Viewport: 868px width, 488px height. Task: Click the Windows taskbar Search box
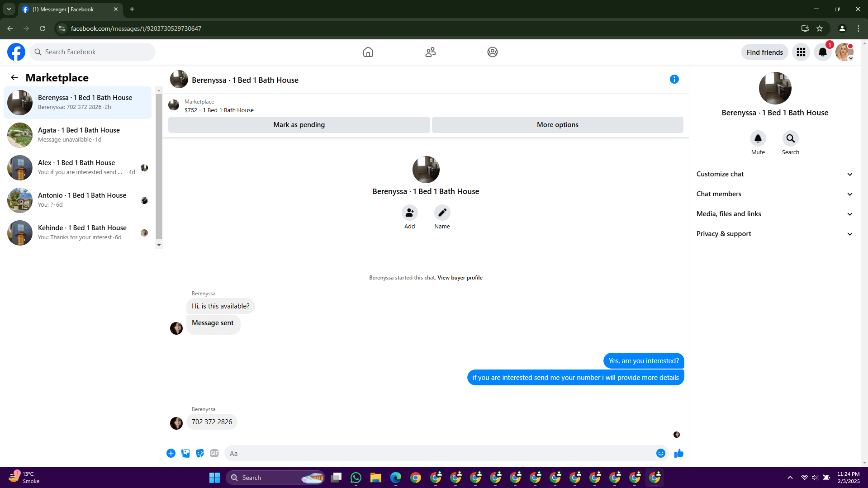(x=275, y=478)
